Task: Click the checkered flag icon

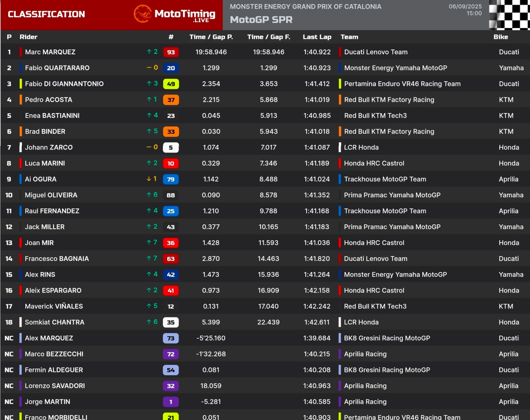Action: point(509,15)
